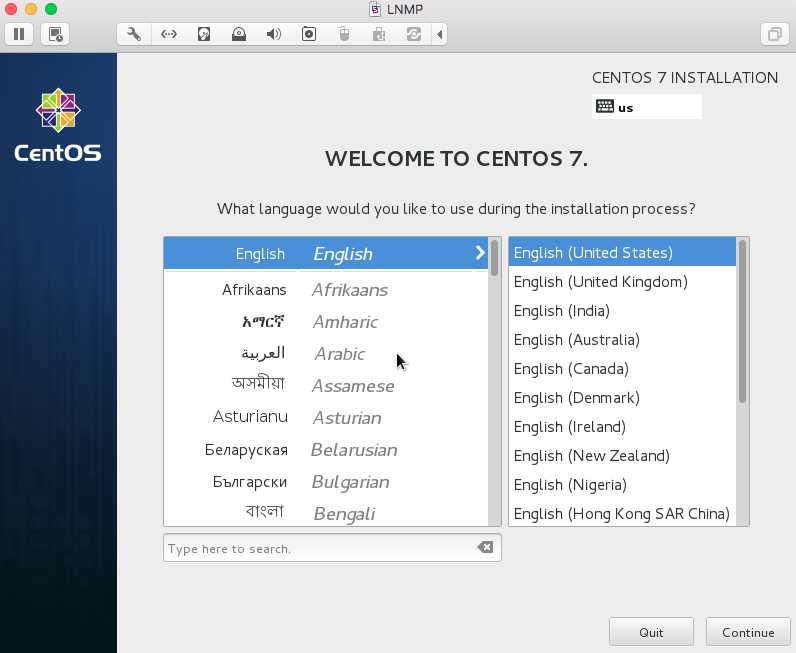Click the USB mouse device icon
Viewport: 796px width, 653px height.
(344, 34)
